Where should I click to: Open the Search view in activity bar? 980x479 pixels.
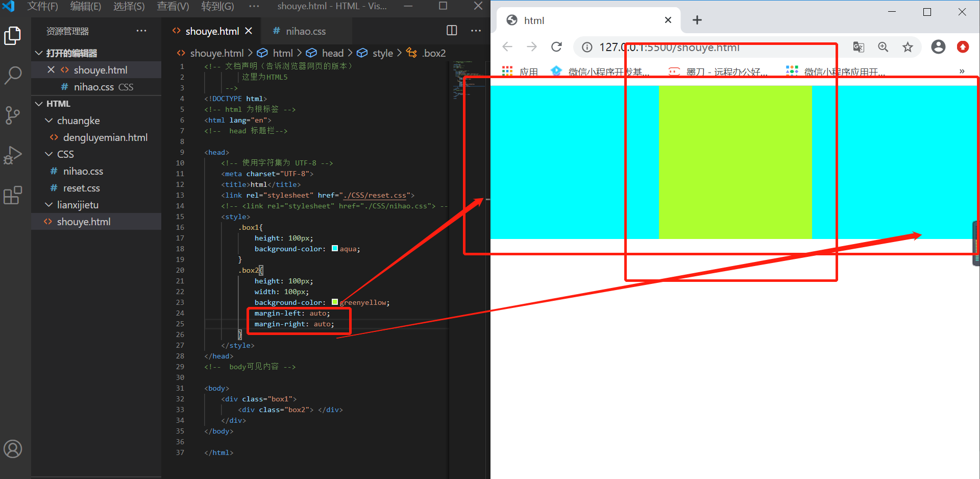pos(13,76)
